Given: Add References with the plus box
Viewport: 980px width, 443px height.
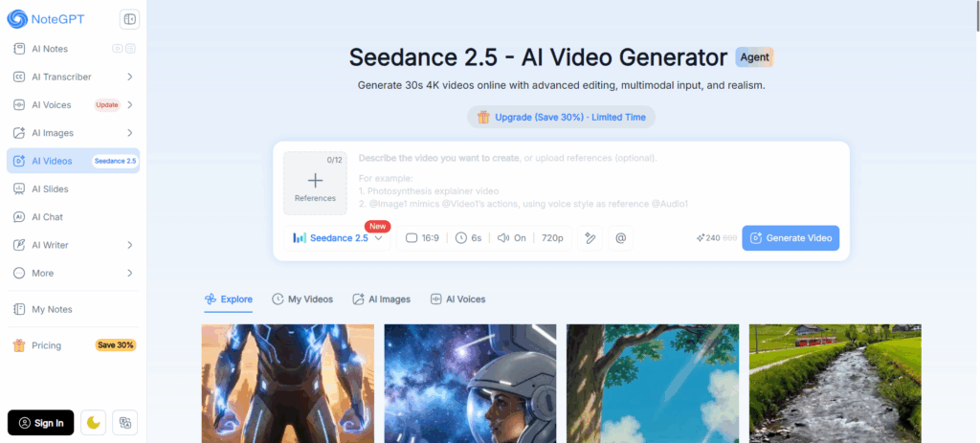Looking at the screenshot, I should pos(315,183).
